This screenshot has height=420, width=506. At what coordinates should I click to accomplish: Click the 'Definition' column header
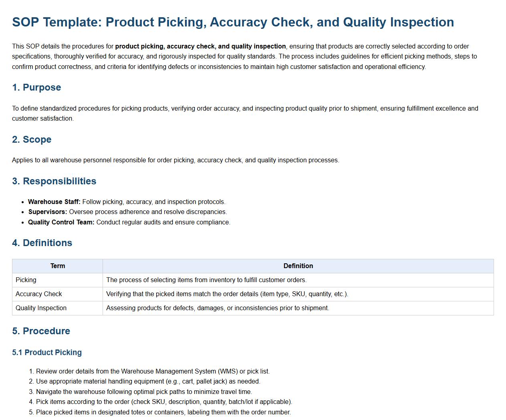pyautogui.click(x=298, y=266)
